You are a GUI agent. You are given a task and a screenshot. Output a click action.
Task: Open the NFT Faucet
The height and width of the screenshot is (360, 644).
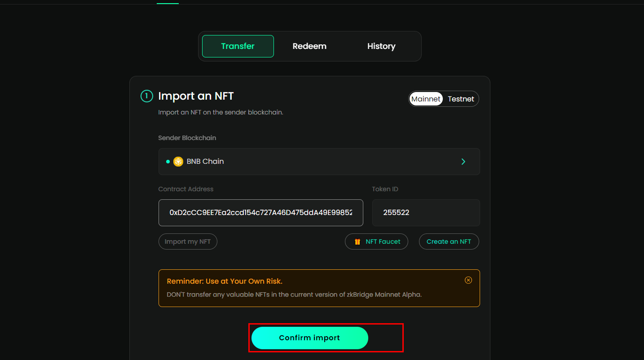(x=382, y=241)
